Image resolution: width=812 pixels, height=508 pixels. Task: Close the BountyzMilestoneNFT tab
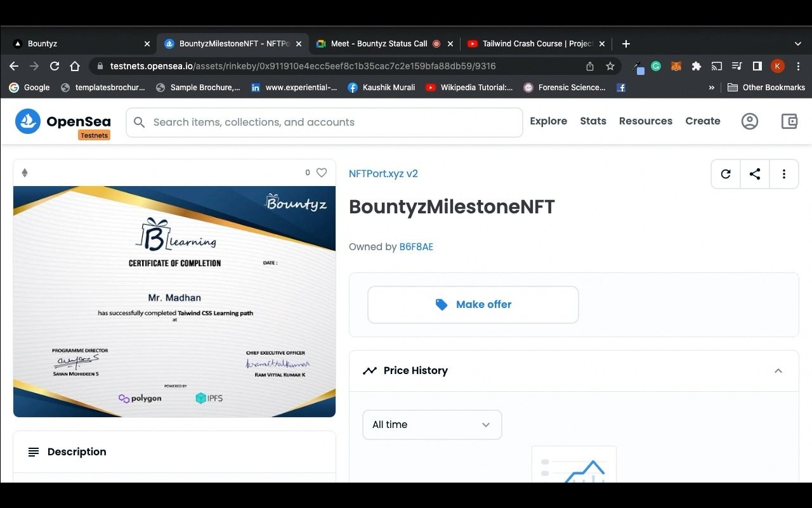click(299, 44)
